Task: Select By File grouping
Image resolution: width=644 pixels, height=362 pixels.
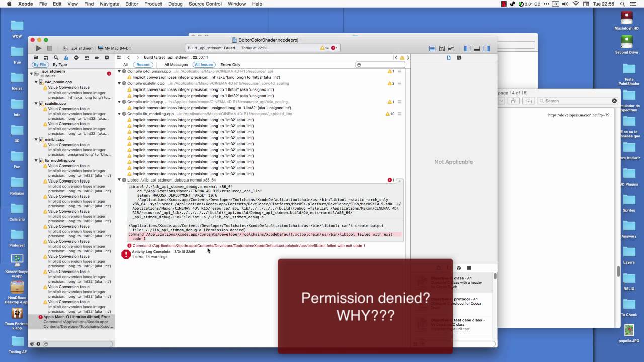Action: point(40,65)
